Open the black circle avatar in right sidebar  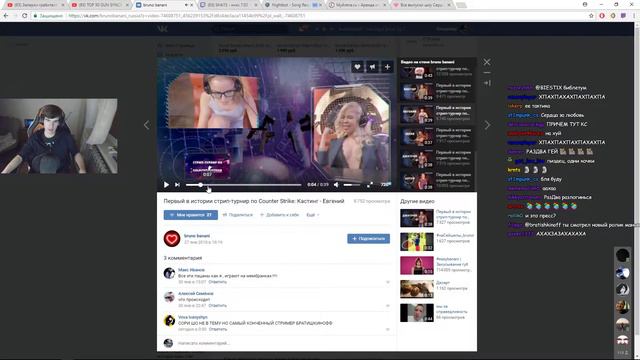(x=622, y=256)
